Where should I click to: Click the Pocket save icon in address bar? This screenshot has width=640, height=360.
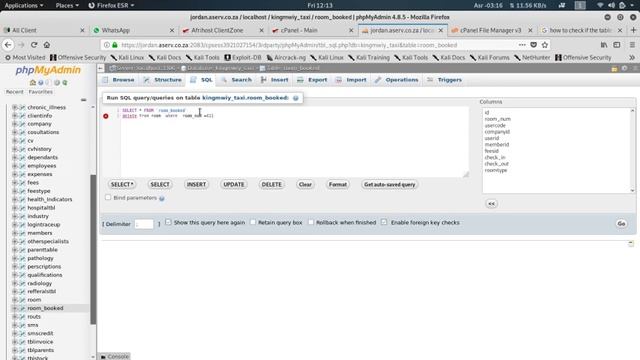pos(533,45)
